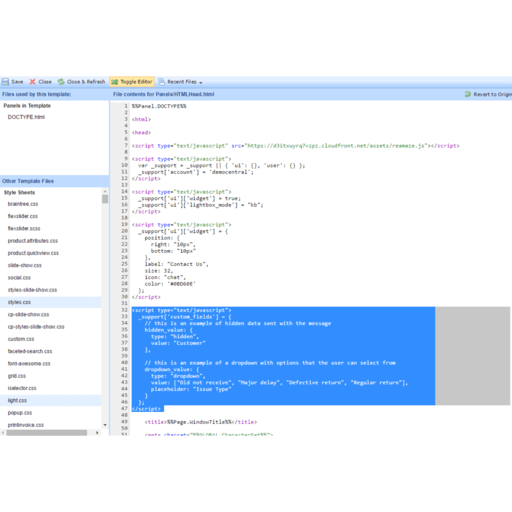The height and width of the screenshot is (512, 512).
Task: Open slide-show.css file
Action: pos(25,265)
